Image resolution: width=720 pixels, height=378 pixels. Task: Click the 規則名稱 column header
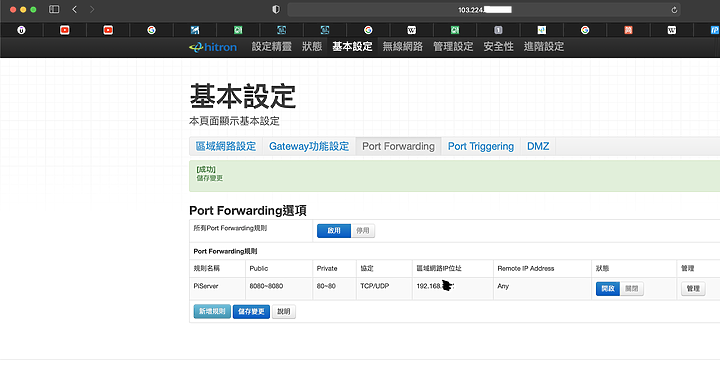[207, 268]
